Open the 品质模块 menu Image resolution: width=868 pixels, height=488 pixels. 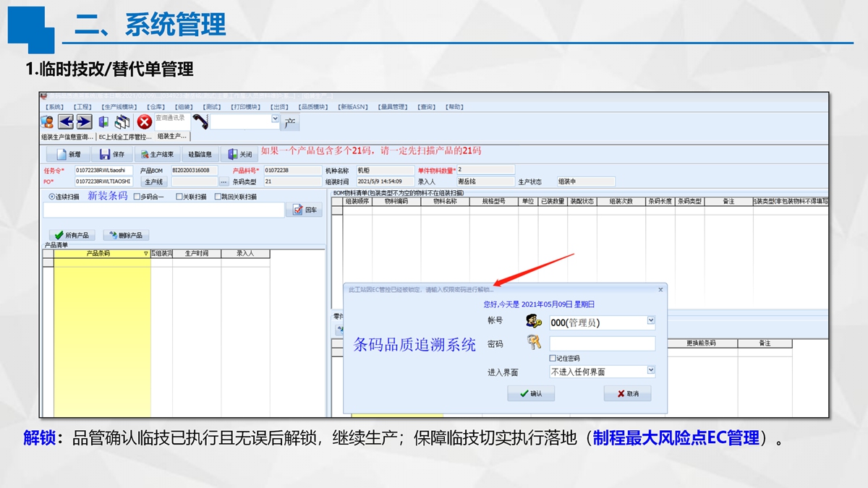coord(314,107)
